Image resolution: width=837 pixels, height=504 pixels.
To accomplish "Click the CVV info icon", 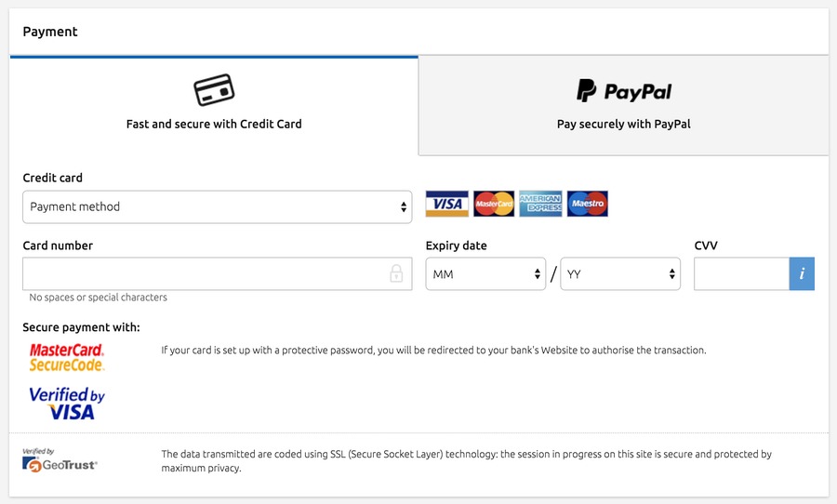I will pyautogui.click(x=802, y=274).
